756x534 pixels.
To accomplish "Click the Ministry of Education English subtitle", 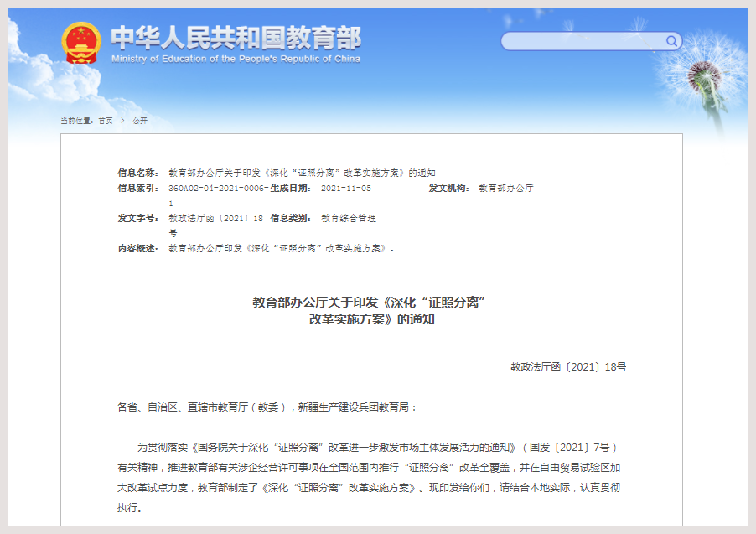I will coord(236,59).
